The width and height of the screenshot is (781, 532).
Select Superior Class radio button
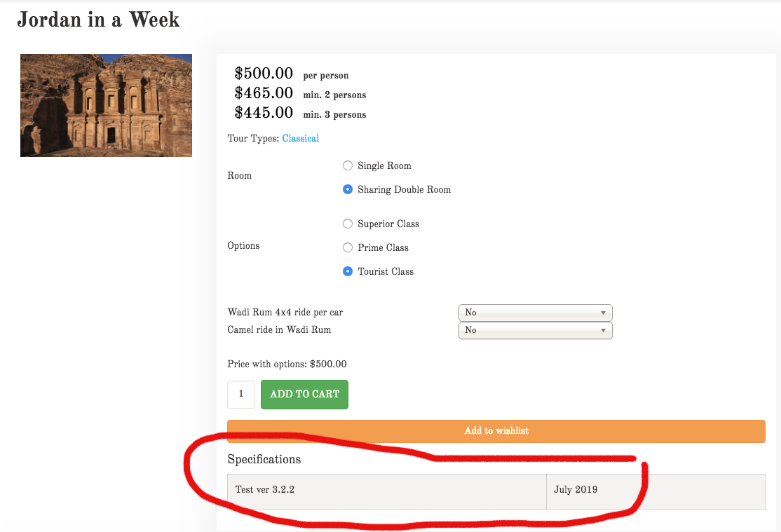pyautogui.click(x=348, y=224)
